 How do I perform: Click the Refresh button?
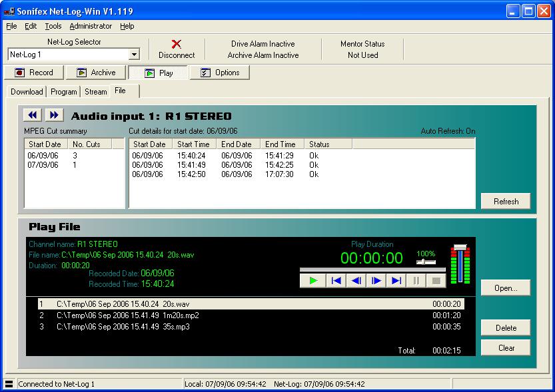tap(506, 202)
